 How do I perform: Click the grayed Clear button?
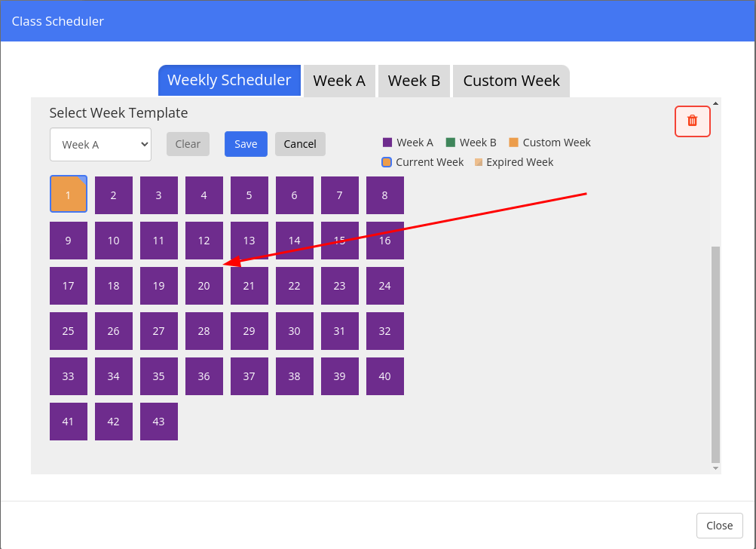click(188, 144)
